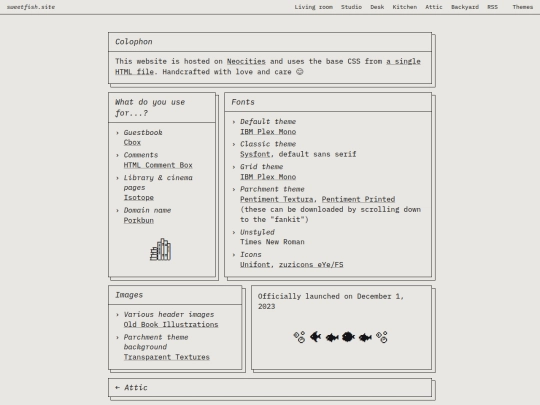This screenshot has height=405, width=540.
Task: Open the Old Book Illustrations link
Action: pyautogui.click(x=171, y=325)
